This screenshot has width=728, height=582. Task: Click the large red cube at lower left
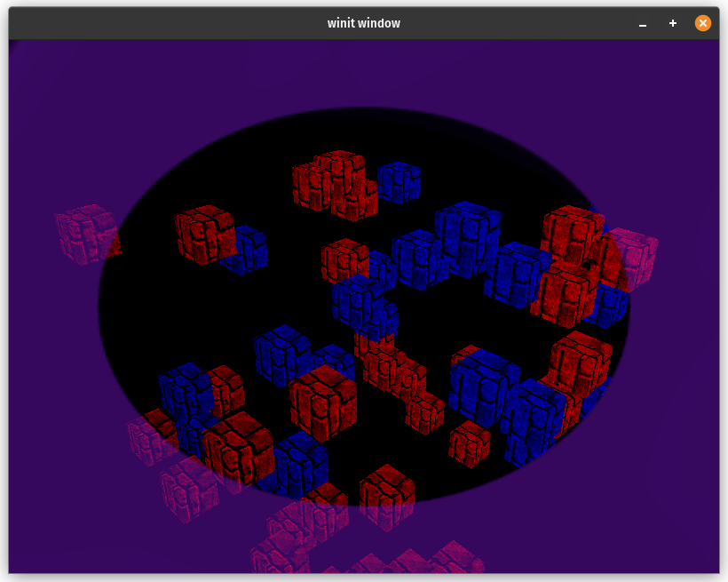coord(237,447)
